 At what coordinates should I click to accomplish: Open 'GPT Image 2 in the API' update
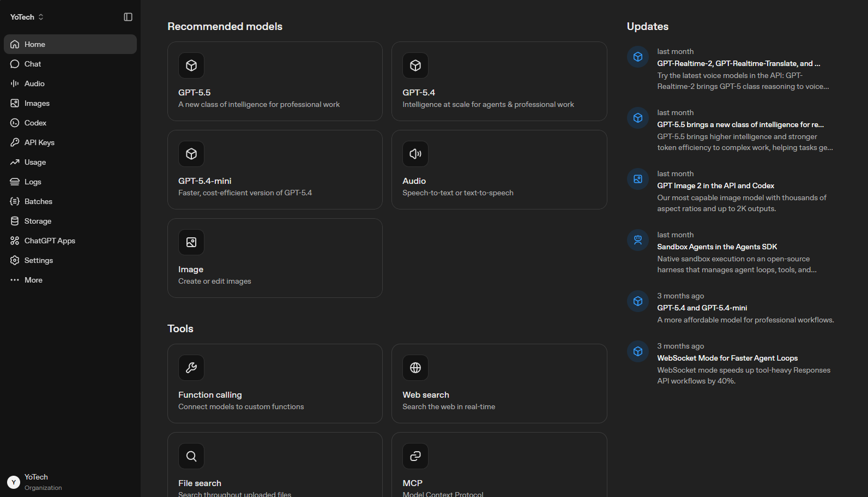[x=716, y=186]
